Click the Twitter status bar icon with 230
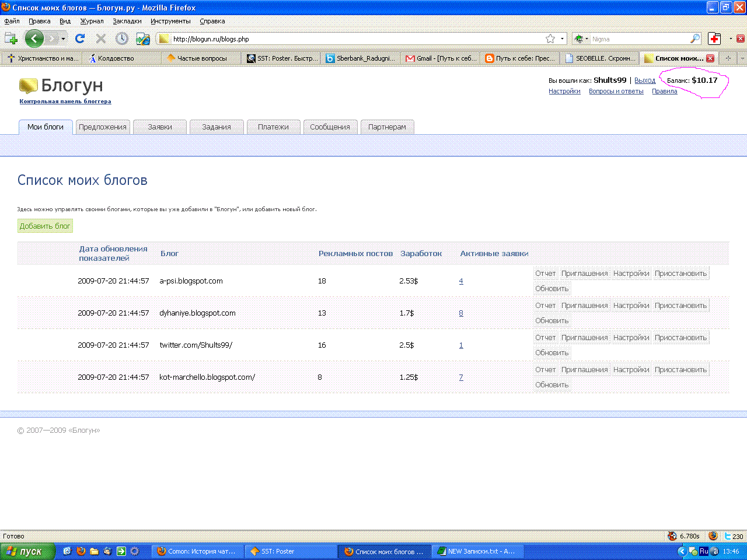747x560 pixels. click(x=728, y=536)
